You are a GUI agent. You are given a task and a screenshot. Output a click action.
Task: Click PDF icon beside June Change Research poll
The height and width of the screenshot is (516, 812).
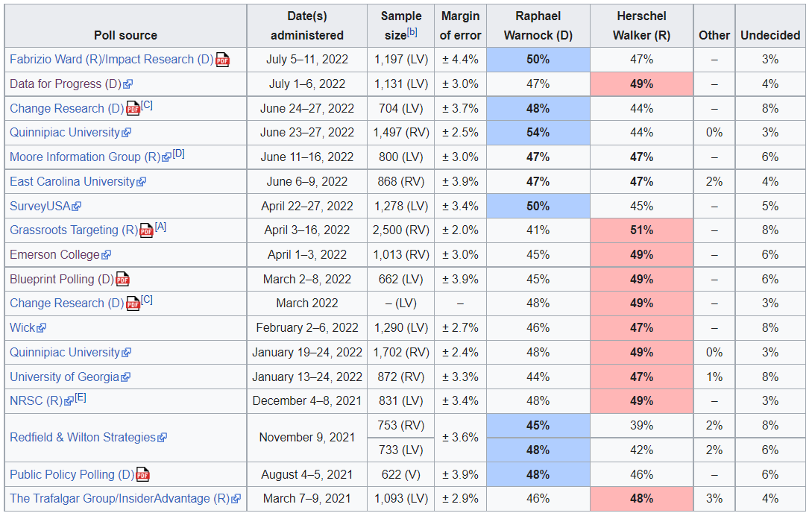[x=133, y=109]
